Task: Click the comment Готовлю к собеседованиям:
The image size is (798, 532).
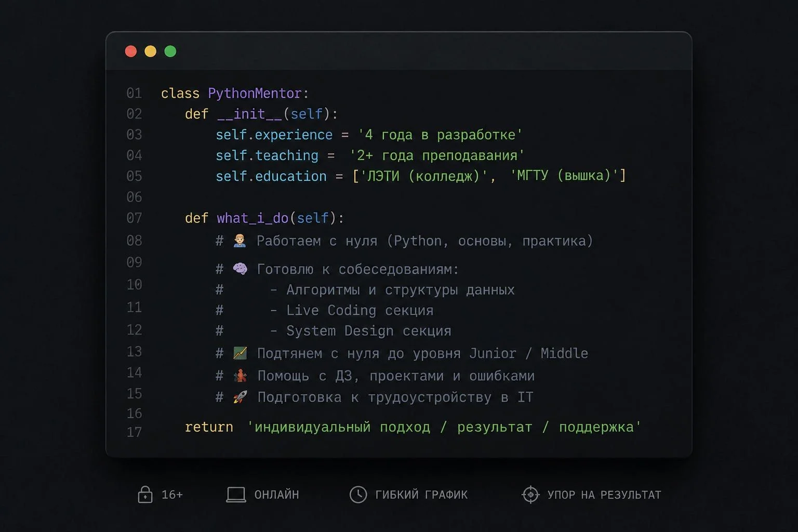Action: point(358,269)
